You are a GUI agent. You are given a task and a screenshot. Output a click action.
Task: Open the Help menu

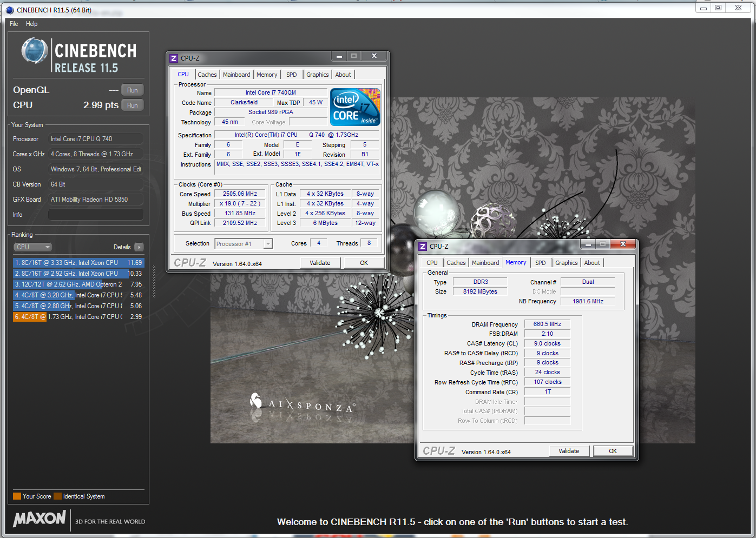pyautogui.click(x=32, y=24)
